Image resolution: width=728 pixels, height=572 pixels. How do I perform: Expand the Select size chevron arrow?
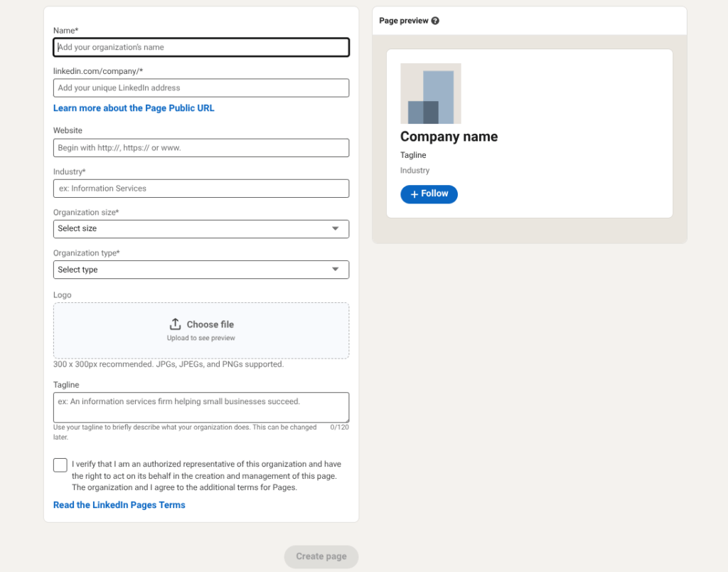(x=335, y=228)
